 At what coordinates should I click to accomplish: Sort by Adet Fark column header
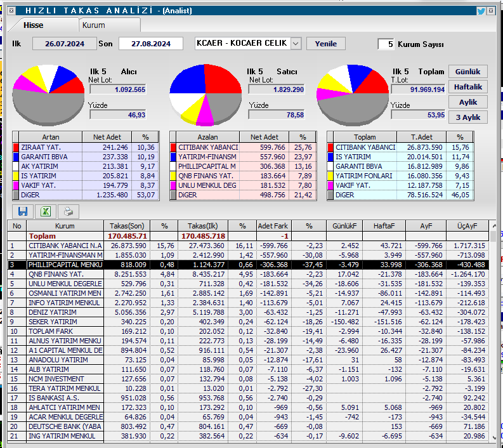(x=273, y=226)
